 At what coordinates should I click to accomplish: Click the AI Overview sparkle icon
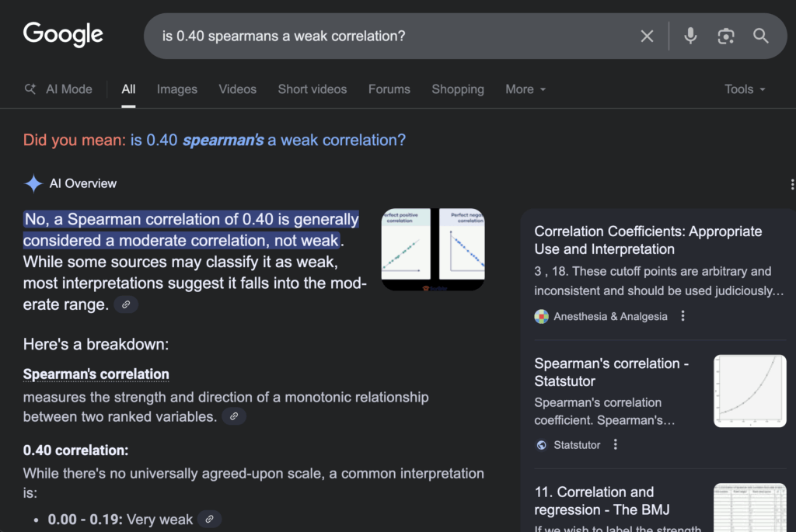pos(33,183)
